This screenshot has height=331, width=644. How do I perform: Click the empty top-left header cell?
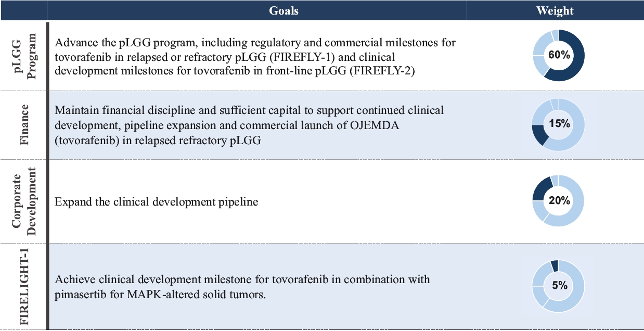[23, 10]
